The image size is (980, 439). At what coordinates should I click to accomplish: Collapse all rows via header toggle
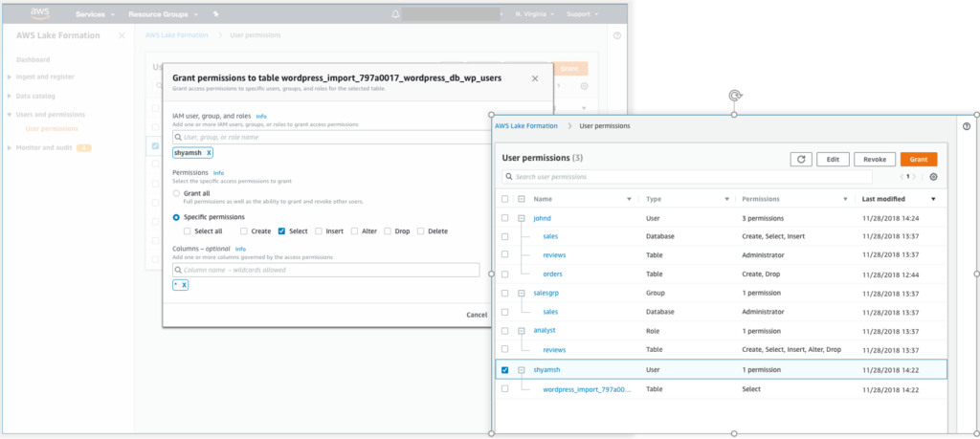[x=522, y=199]
